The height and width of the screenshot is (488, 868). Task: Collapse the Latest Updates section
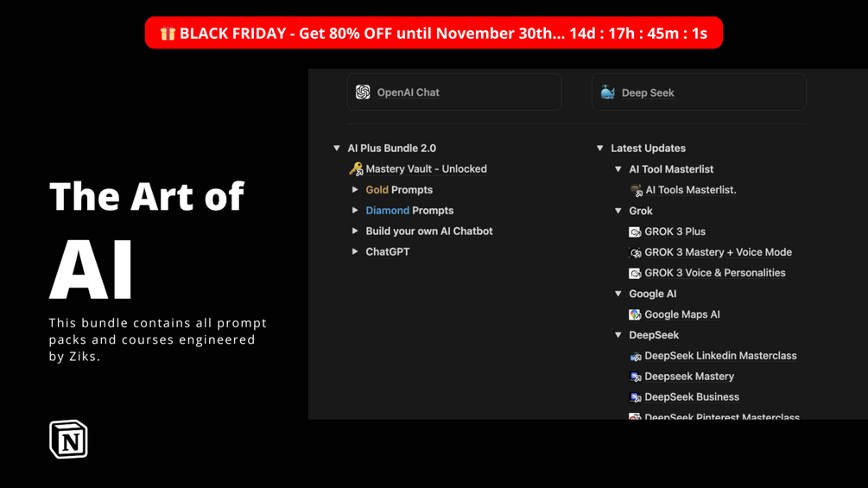pyautogui.click(x=600, y=149)
